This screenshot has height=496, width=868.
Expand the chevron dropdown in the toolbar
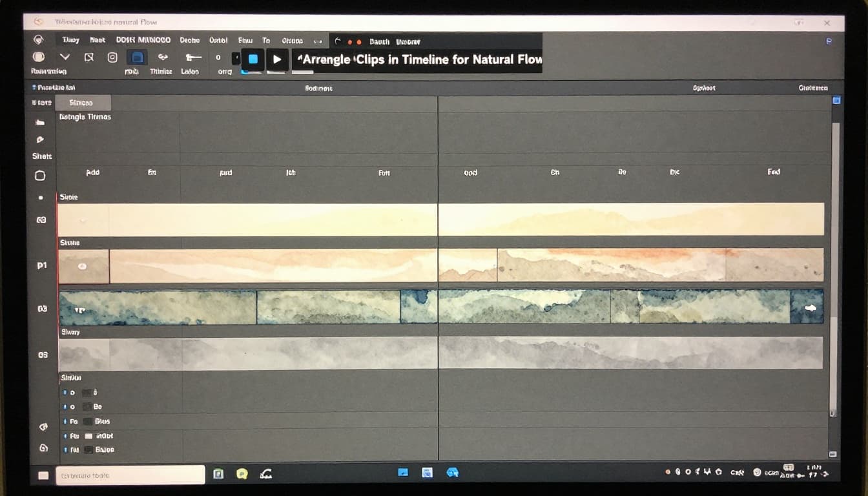65,57
